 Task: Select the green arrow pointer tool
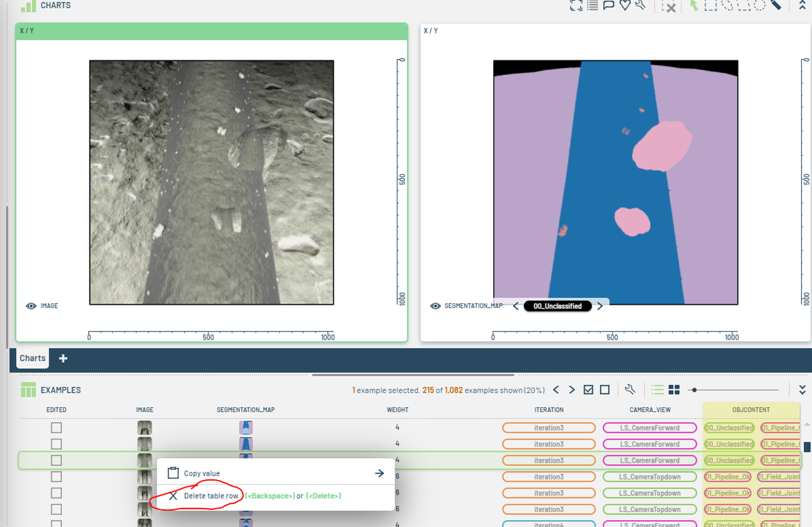pyautogui.click(x=694, y=6)
